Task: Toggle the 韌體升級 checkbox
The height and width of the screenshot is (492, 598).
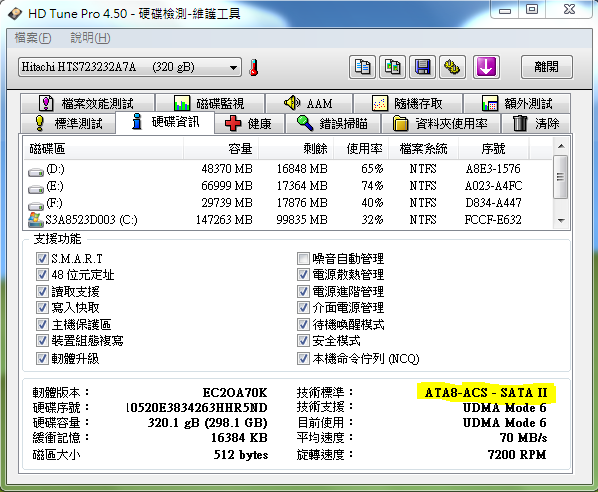Action: pyautogui.click(x=42, y=359)
